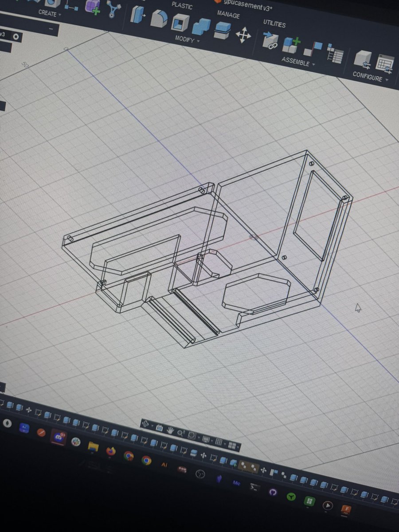Open the CREATE dropdown menu

(50, 13)
